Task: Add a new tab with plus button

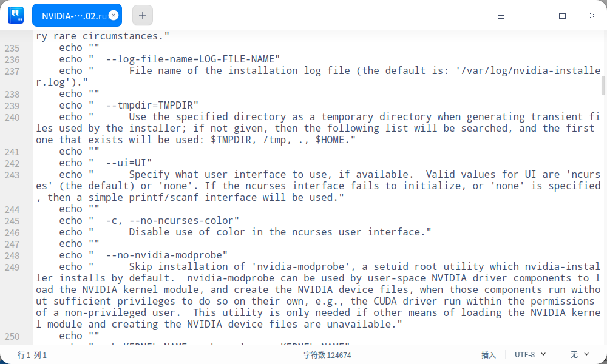Action: pyautogui.click(x=143, y=15)
